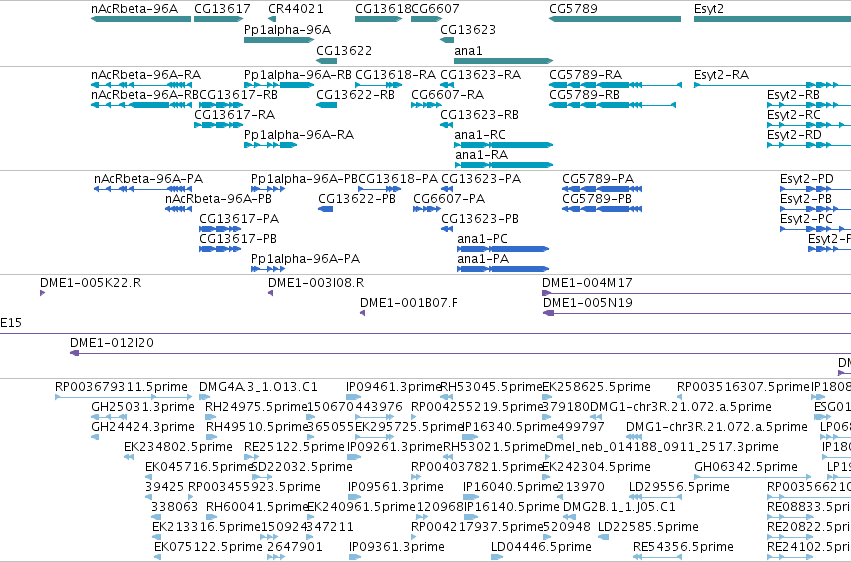The image size is (851, 562).
Task: Select the IP09361.3prime EST label
Action: tap(397, 547)
